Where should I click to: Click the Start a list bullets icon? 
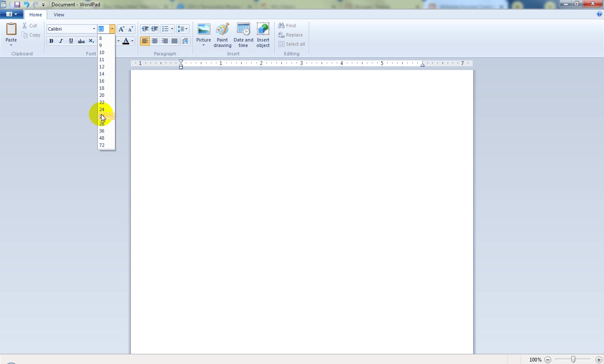coord(165,29)
